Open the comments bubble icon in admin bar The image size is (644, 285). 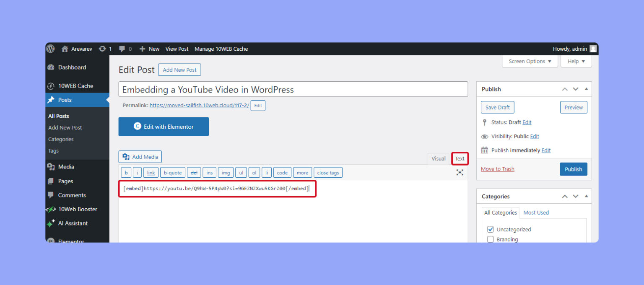[x=122, y=49]
